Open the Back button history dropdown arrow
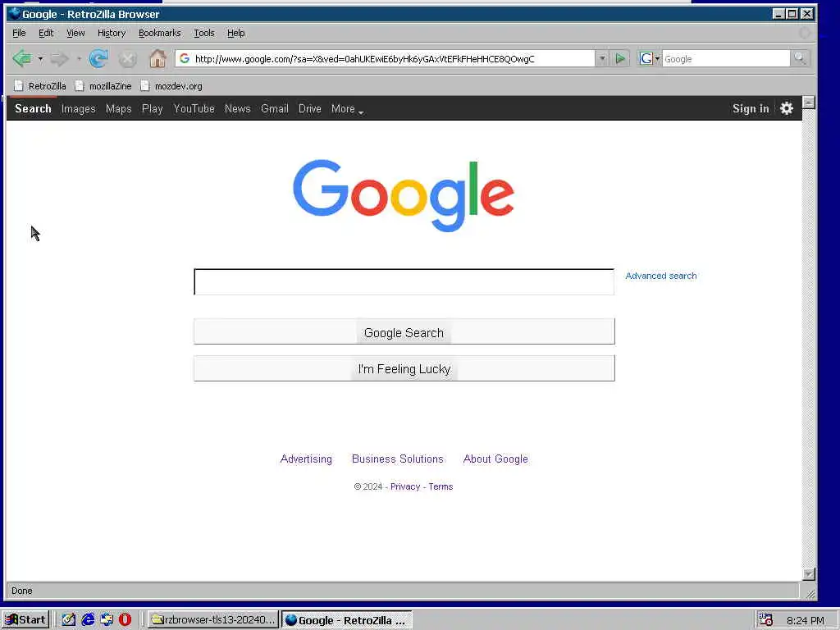This screenshot has width=840, height=630. 40,58
